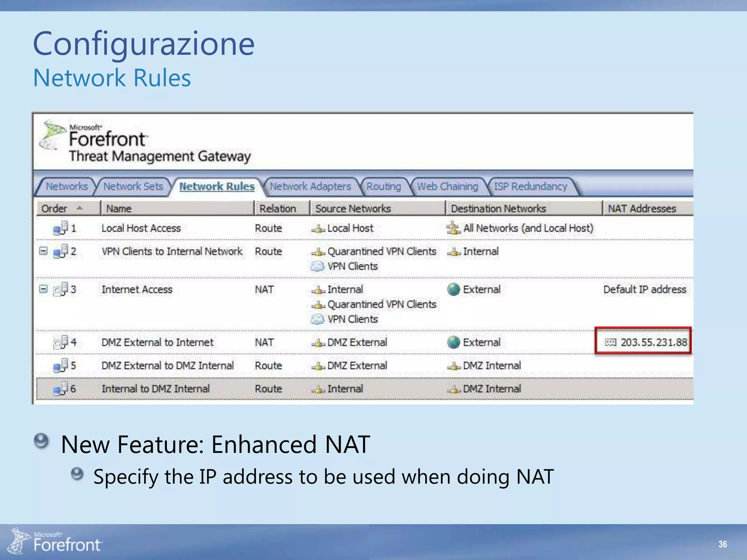Image resolution: width=747 pixels, height=560 pixels.
Task: Click DMZ External source icon in rule 4
Action: click(x=318, y=343)
